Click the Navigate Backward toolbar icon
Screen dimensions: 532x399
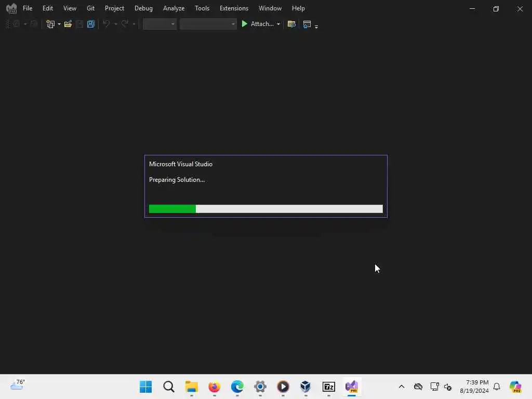pyautogui.click(x=16, y=24)
